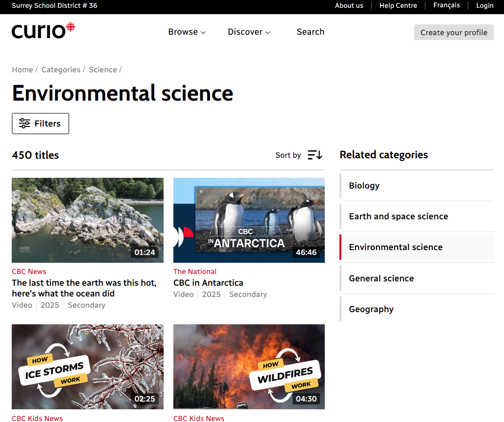Click the Related categories heading

tap(384, 155)
